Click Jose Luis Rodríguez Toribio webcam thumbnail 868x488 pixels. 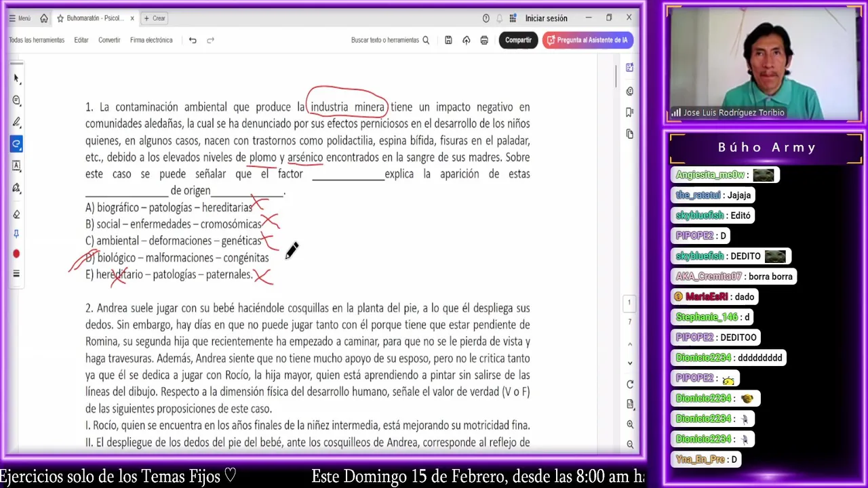pos(764,64)
